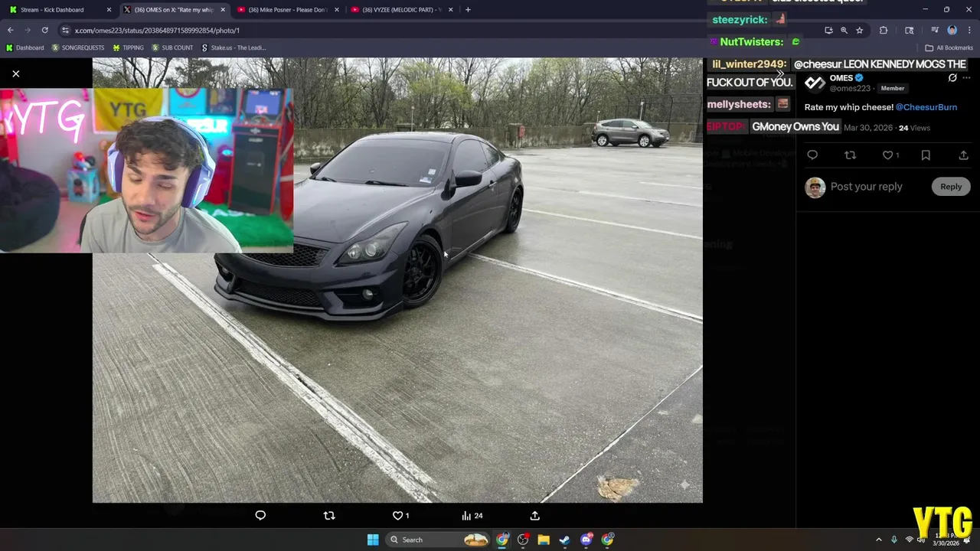This screenshot has height=551, width=980.
Task: Open Discord from the taskbar
Action: 586,540
